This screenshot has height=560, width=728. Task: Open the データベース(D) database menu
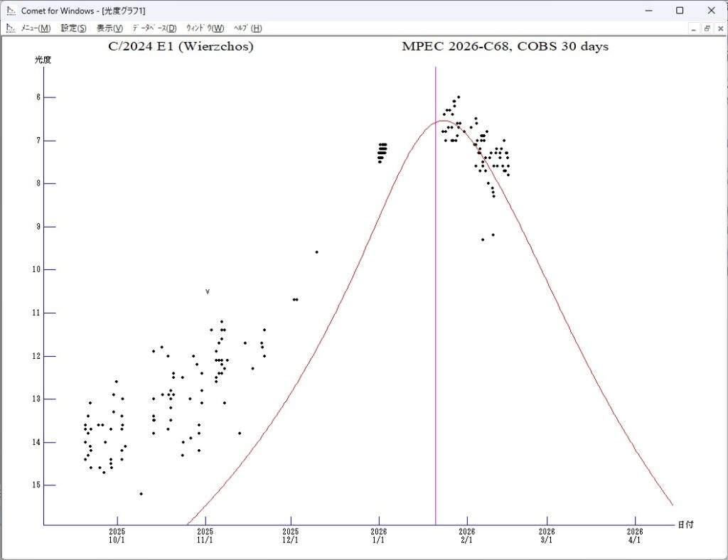[x=154, y=28]
